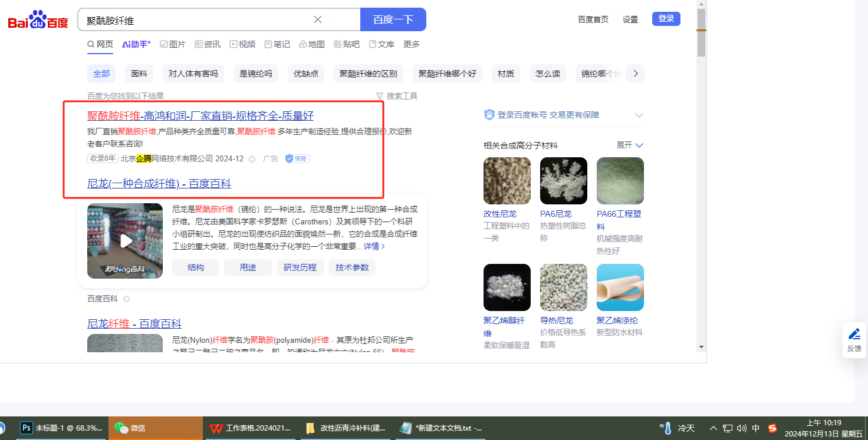
Task: Click the 技术参数 section button
Action: click(352, 267)
